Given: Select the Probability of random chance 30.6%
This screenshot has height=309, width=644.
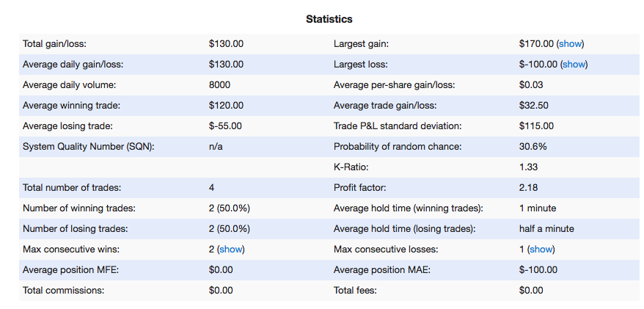Looking at the screenshot, I should [533, 147].
